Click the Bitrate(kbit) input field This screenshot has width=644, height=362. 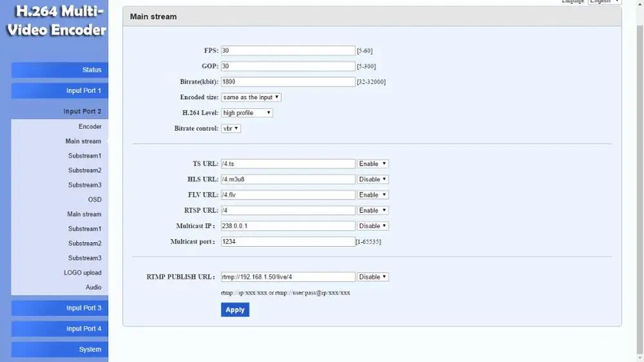(x=288, y=82)
